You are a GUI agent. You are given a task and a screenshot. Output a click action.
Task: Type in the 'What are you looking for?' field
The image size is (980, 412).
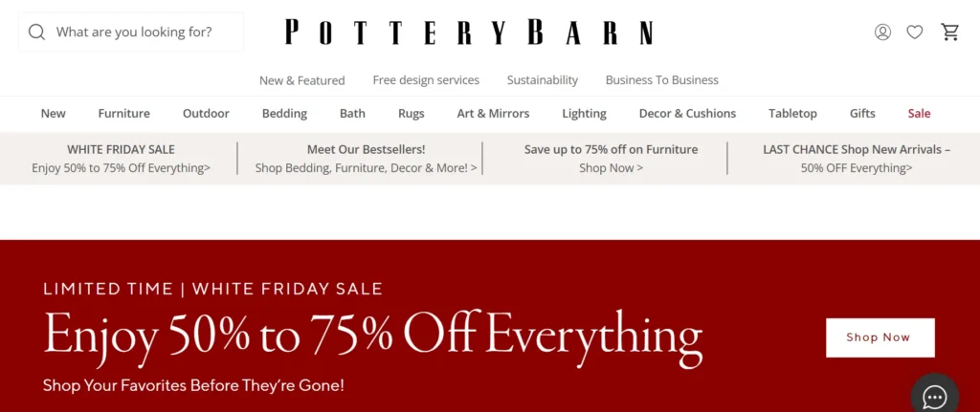point(144,32)
